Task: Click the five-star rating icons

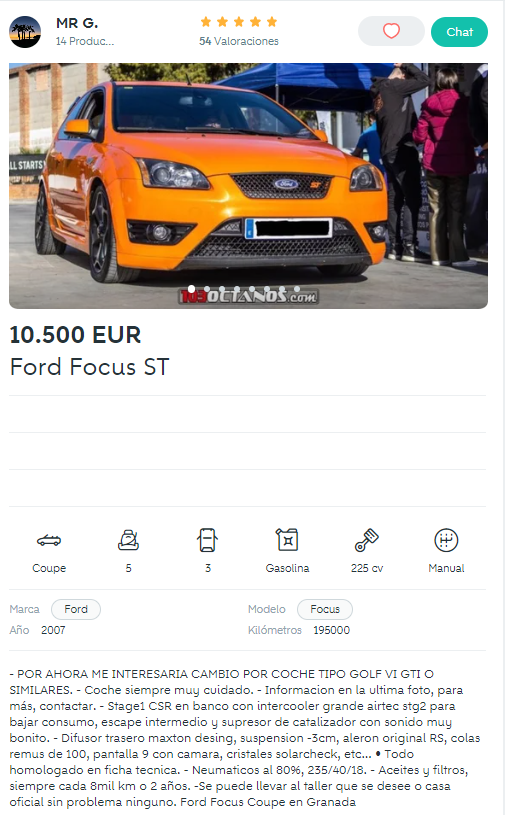Action: [x=239, y=22]
